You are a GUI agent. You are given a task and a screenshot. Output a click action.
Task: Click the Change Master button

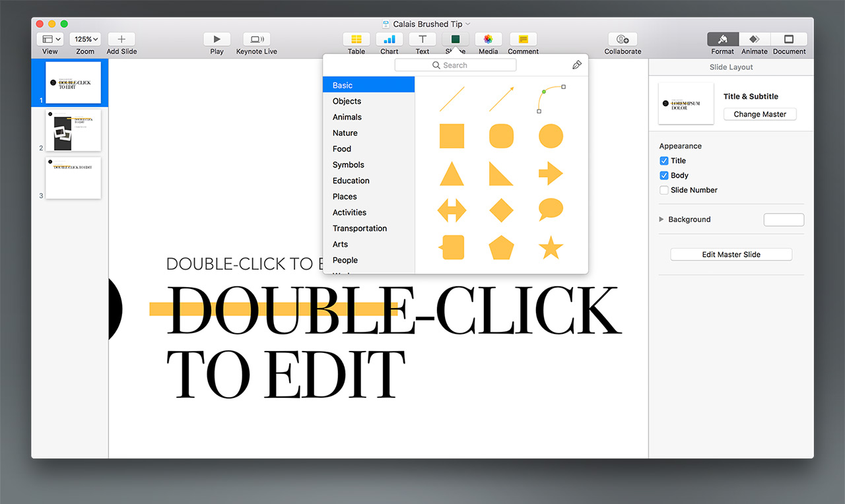[760, 114]
